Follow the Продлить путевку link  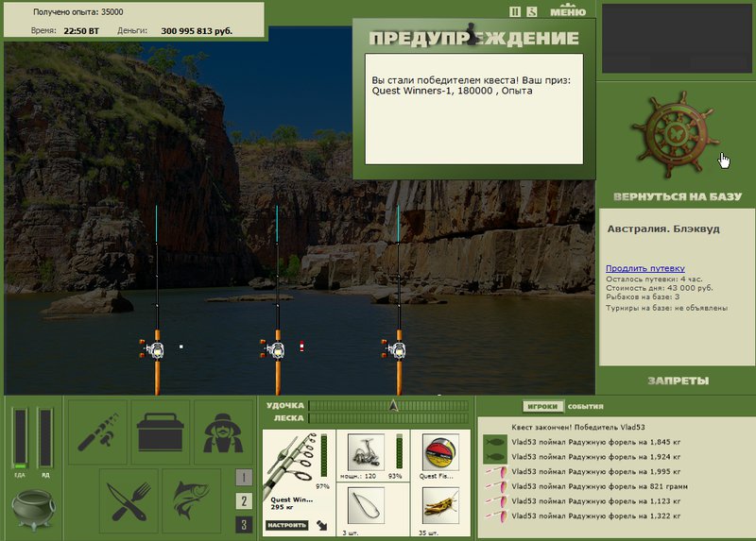pos(645,268)
